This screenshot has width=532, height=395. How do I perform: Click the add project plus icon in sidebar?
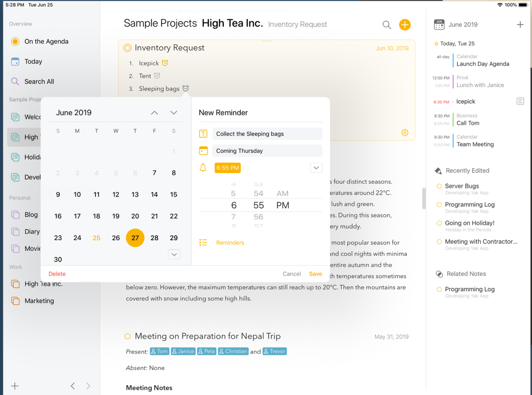(15, 386)
